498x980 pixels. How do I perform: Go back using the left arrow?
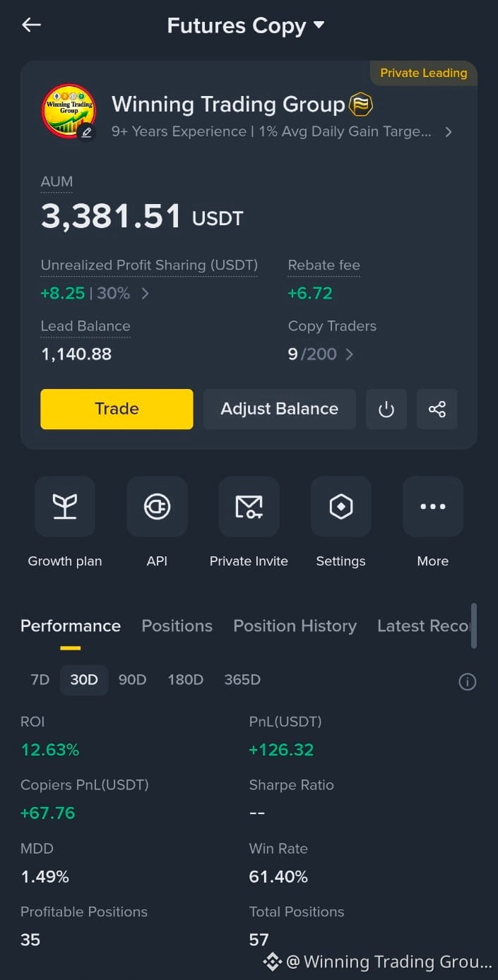[x=31, y=25]
